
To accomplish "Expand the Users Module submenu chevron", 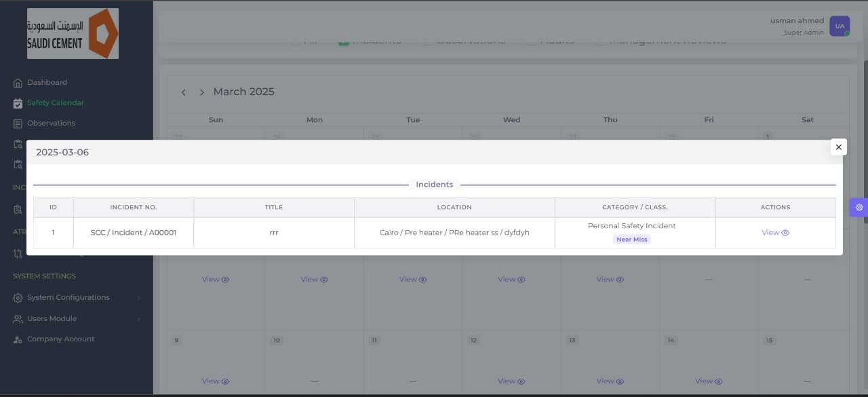I will (139, 318).
